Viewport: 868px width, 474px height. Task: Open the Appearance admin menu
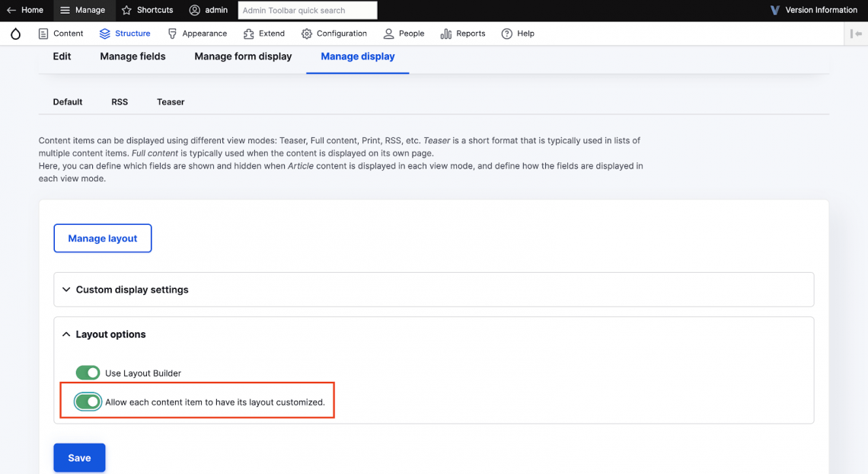(197, 34)
